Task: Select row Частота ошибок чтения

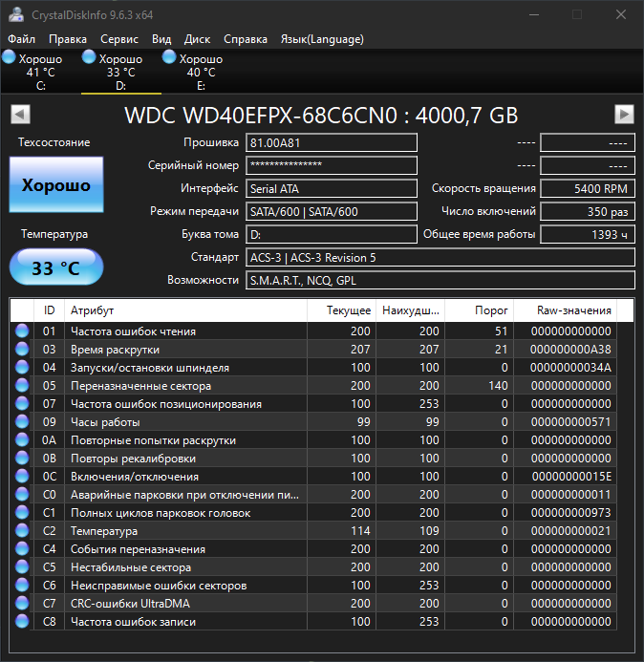Action: pos(313,331)
